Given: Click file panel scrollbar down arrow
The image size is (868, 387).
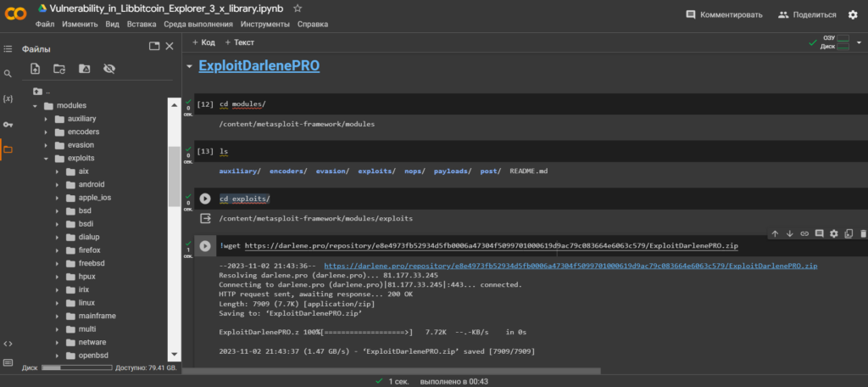Looking at the screenshot, I should pyautogui.click(x=174, y=354).
